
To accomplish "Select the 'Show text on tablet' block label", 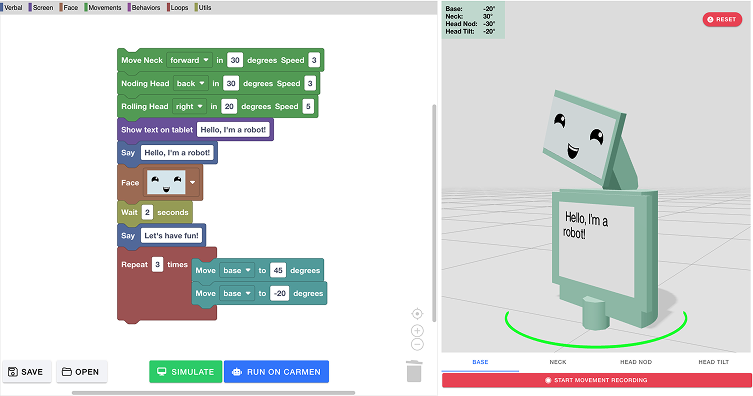I will coord(157,130).
